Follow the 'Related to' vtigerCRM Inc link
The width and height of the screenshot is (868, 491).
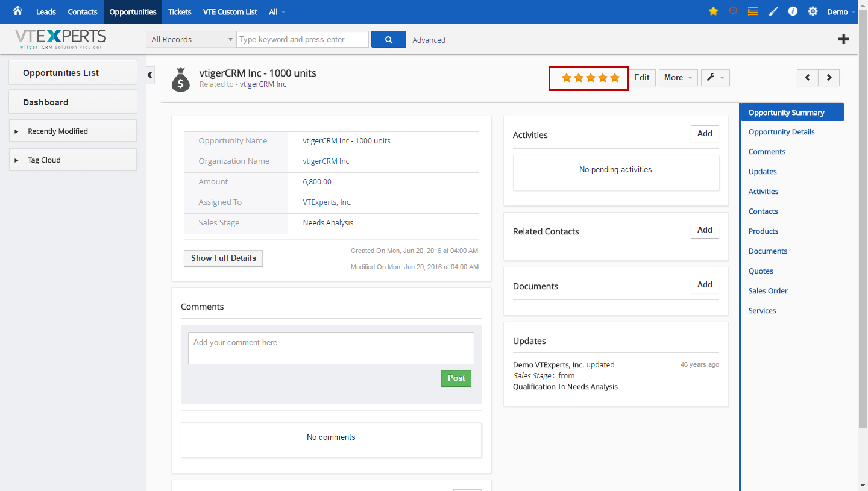(263, 84)
